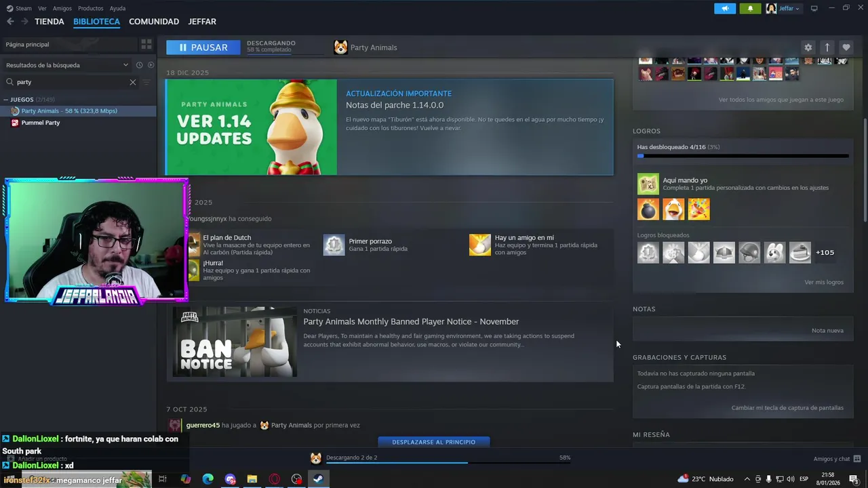Switch to Big Picture mode monitor icon
The image size is (868, 488).
[814, 8]
